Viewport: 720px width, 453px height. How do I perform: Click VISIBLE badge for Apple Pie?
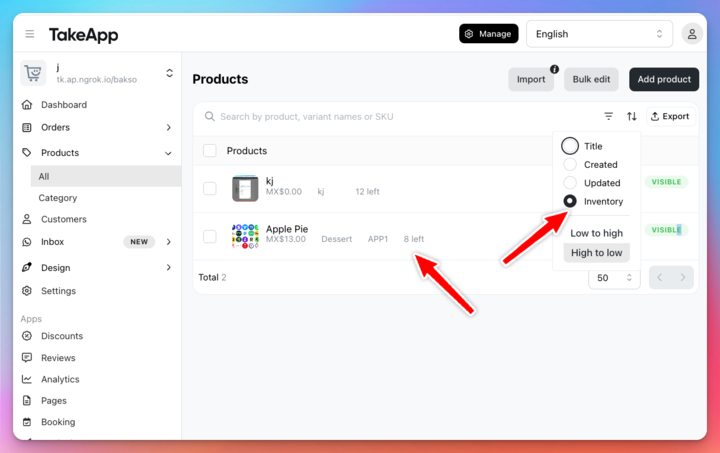666,230
